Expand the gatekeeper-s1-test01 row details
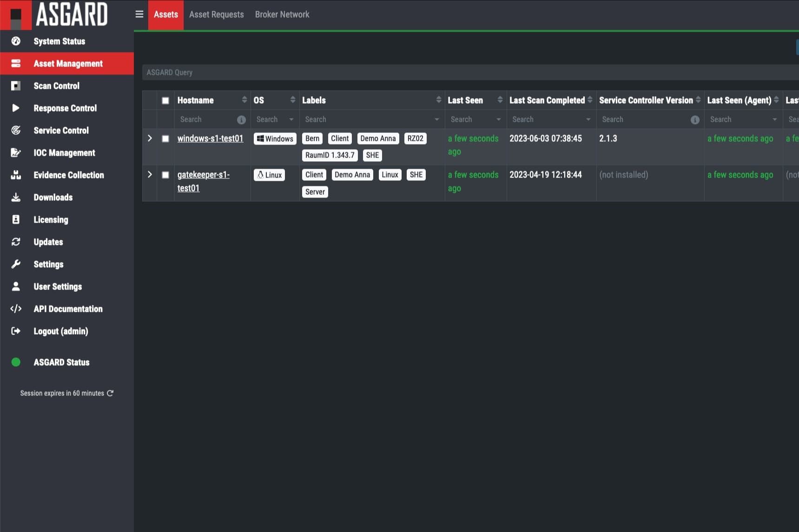Viewport: 799px width, 532px height. (150, 175)
